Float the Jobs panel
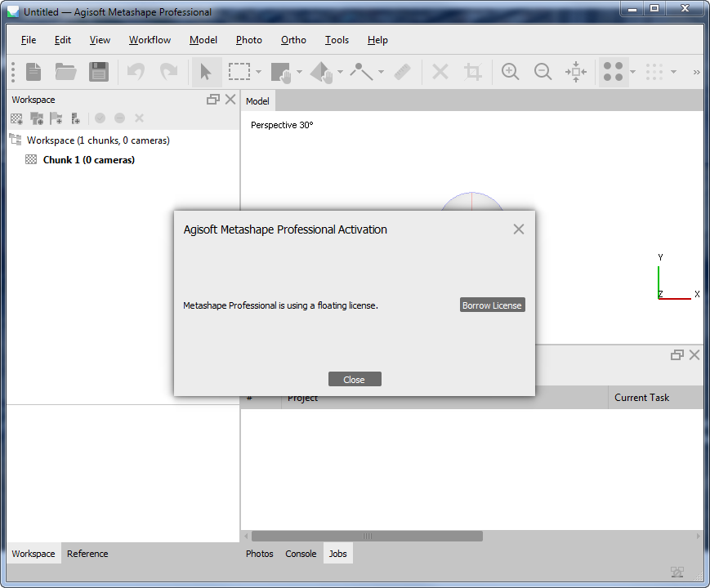Image resolution: width=710 pixels, height=588 pixels. tap(677, 355)
